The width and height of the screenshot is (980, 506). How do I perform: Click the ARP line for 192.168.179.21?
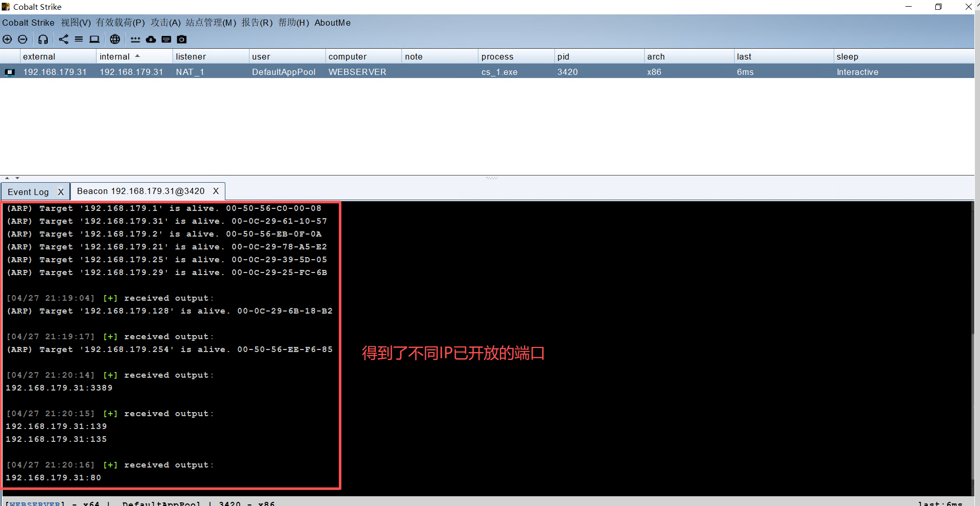tap(167, 247)
